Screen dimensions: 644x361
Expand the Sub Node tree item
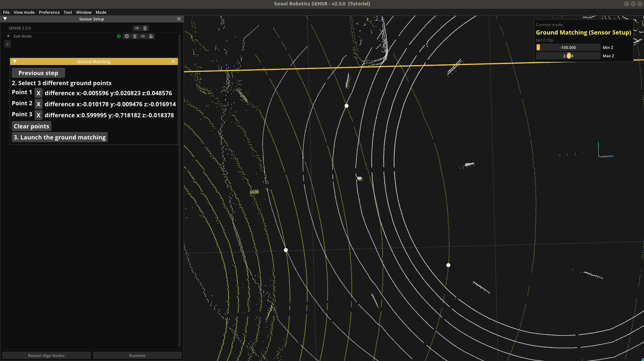tap(8, 36)
